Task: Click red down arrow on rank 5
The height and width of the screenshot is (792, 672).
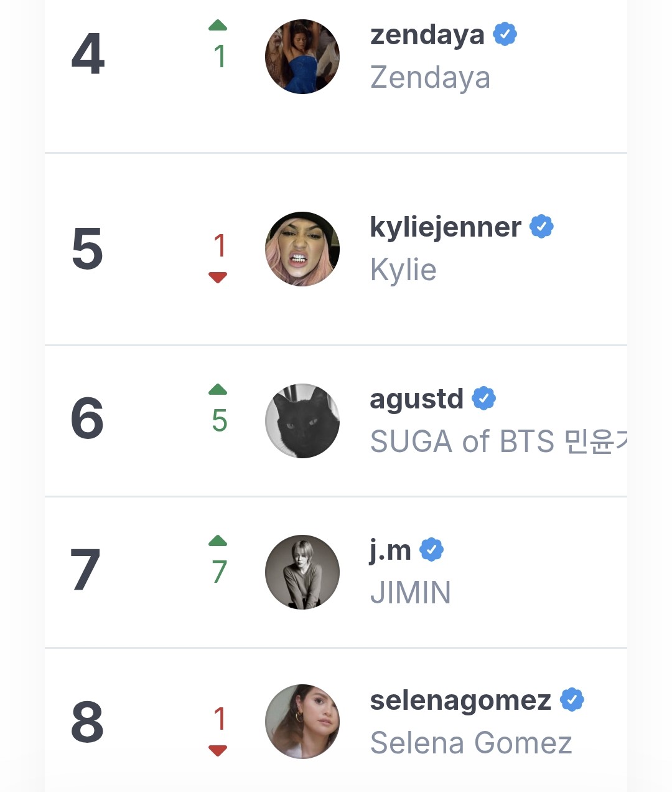Action: tap(218, 278)
